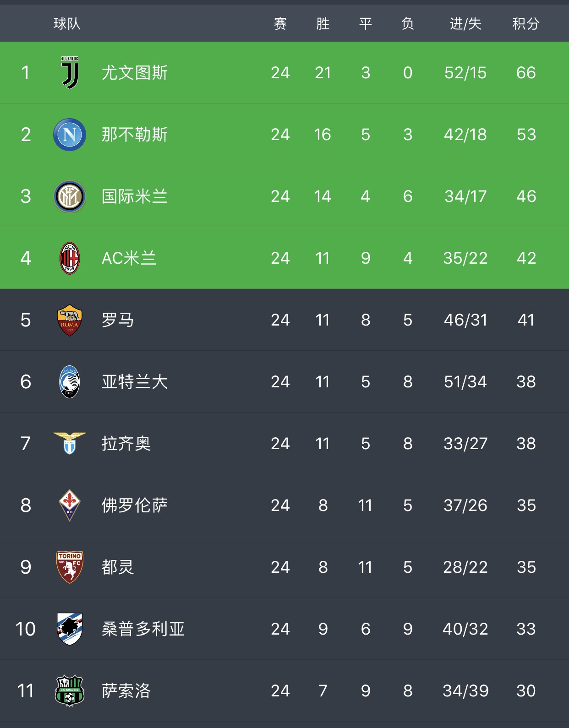Tap the Juventus club crest
The height and width of the screenshot is (728, 569).
pos(70,72)
